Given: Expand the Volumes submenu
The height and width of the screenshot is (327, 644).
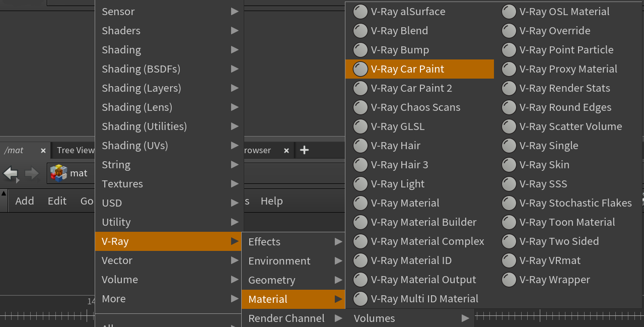Looking at the screenshot, I should click(410, 318).
